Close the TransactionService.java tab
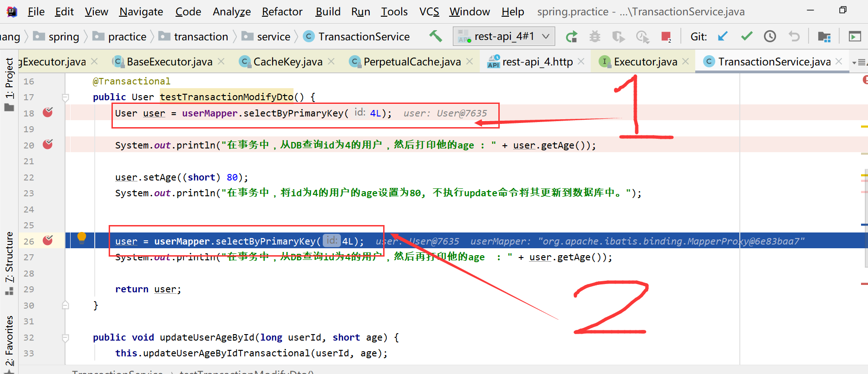Viewport: 868px width, 374px height. [x=839, y=61]
